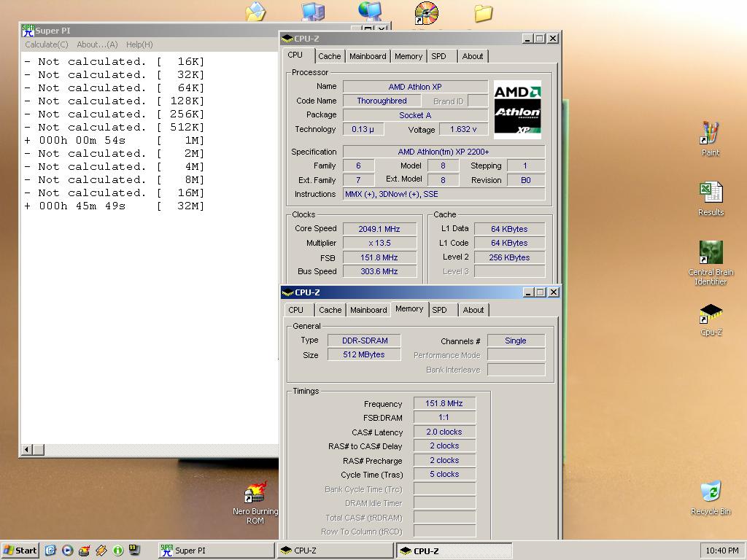Click the Show Desktop quick launch icon
This screenshot has height=560, width=747.
(50, 551)
